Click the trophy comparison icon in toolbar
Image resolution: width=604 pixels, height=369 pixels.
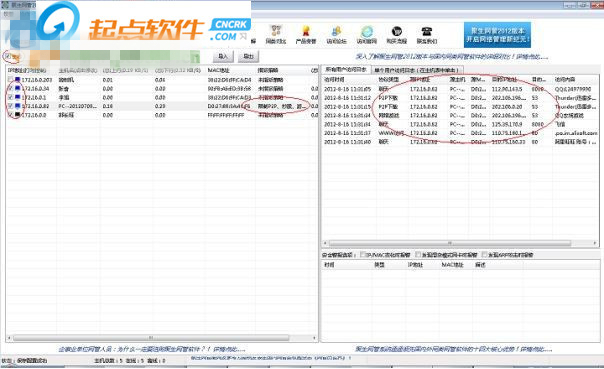coord(276,31)
